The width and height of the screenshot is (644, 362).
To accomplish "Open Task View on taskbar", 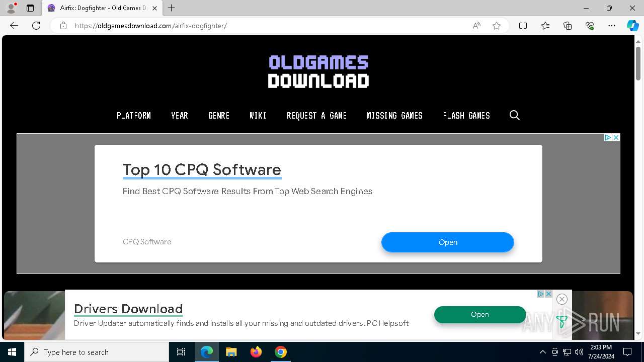I will point(181,352).
